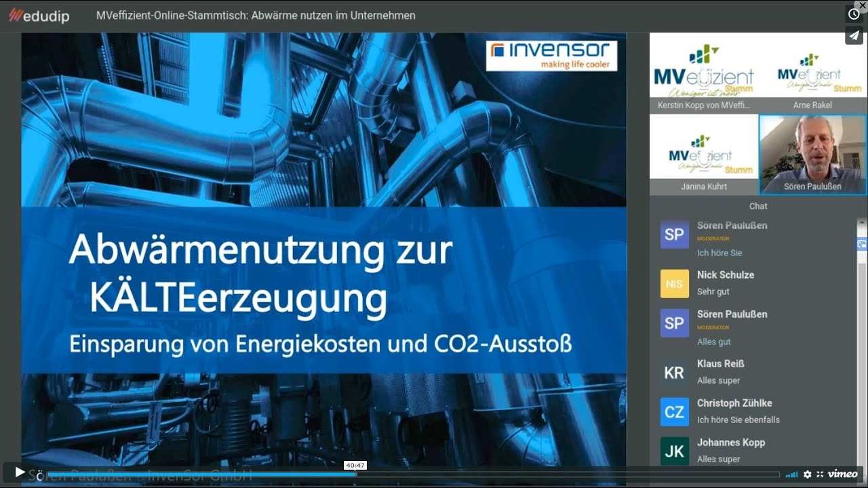Click Klaus Reiß's KR avatar
This screenshot has height=488, width=868.
tap(674, 373)
